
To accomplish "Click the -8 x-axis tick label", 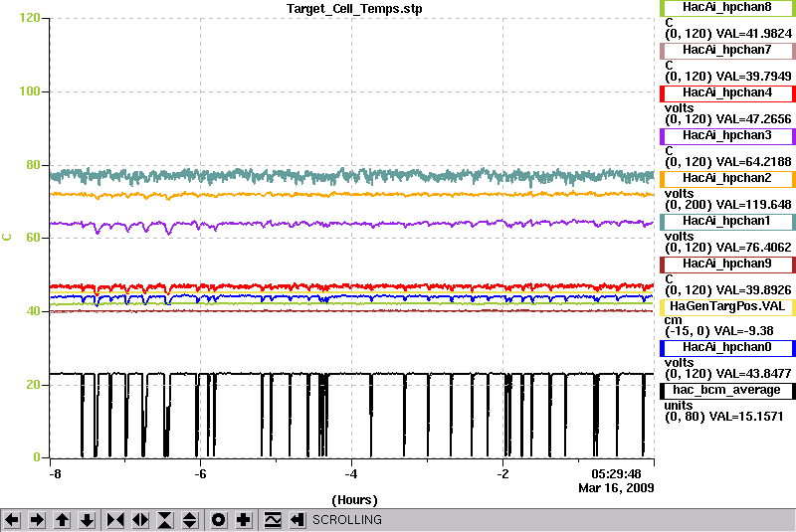I will tap(55, 474).
